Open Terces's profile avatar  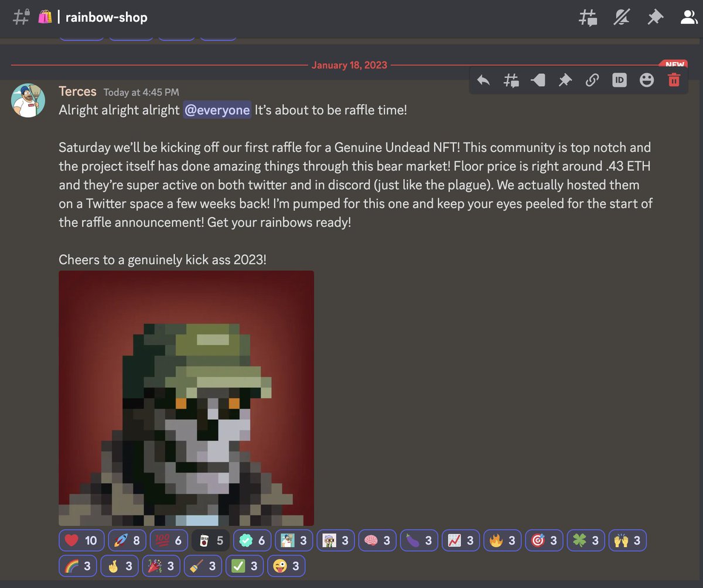pos(28,100)
